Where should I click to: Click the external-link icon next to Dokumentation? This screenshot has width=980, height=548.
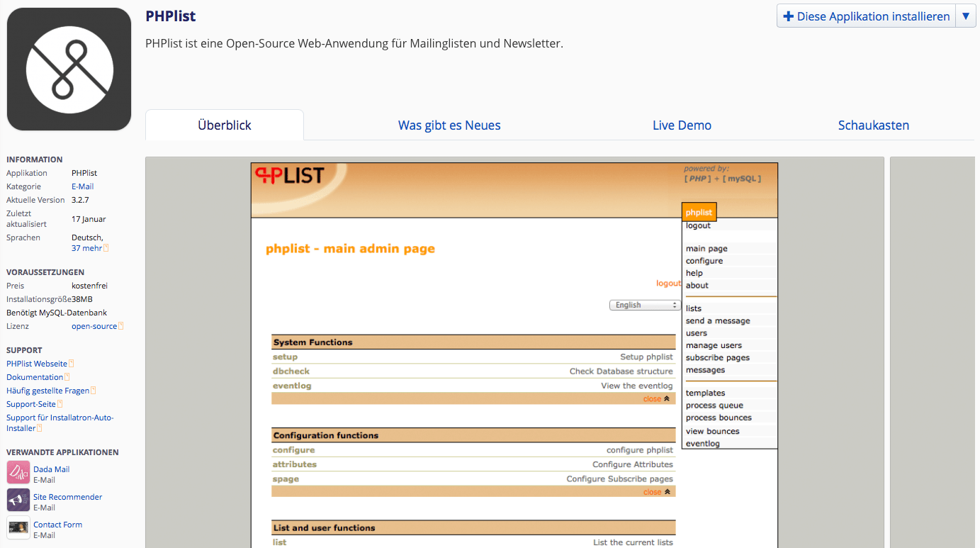click(66, 376)
